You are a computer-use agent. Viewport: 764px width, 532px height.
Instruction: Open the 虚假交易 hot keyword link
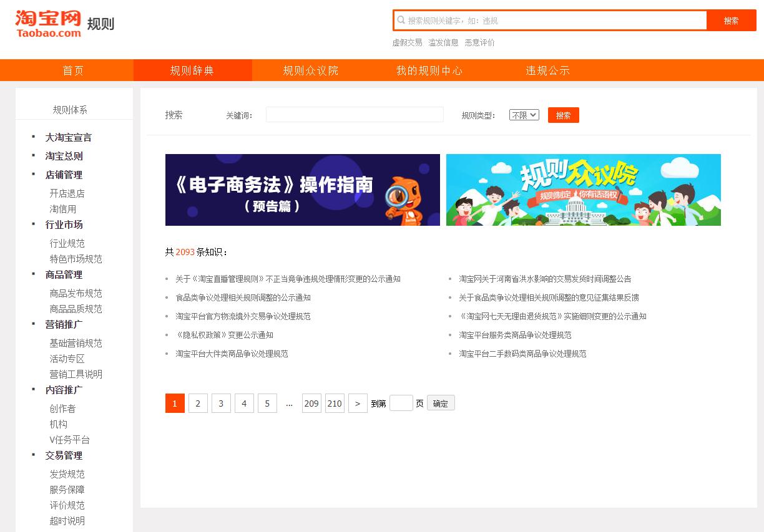408,42
